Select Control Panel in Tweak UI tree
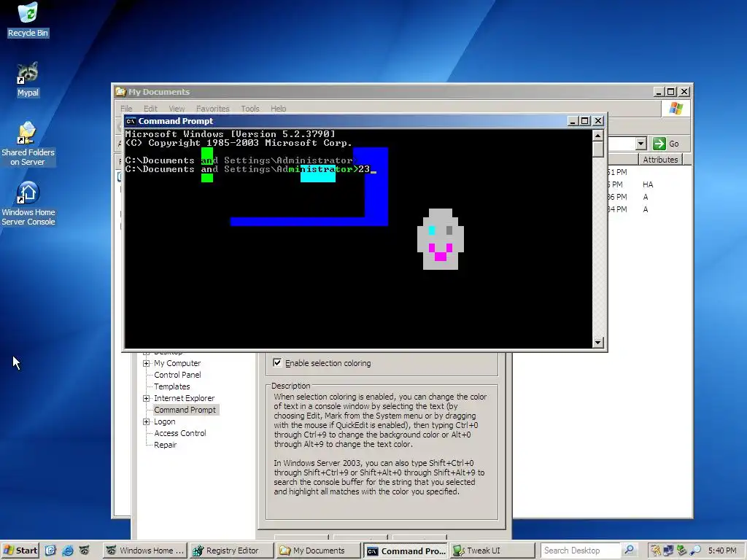The width and height of the screenshot is (747, 560). pos(177,375)
